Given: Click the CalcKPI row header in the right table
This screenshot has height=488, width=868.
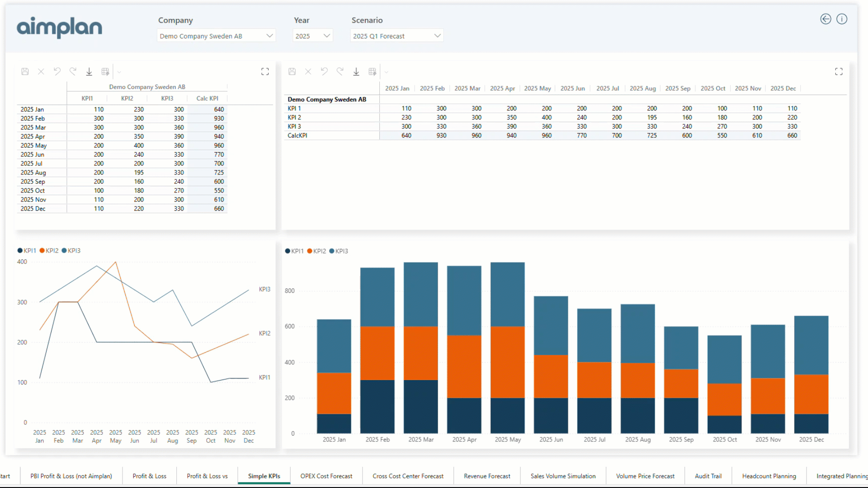Looking at the screenshot, I should point(297,135).
